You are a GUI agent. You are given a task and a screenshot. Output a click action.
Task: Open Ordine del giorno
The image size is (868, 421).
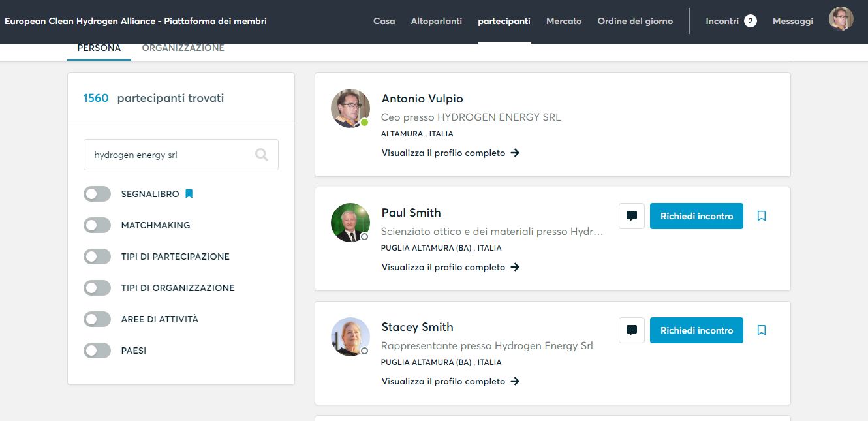click(x=635, y=21)
